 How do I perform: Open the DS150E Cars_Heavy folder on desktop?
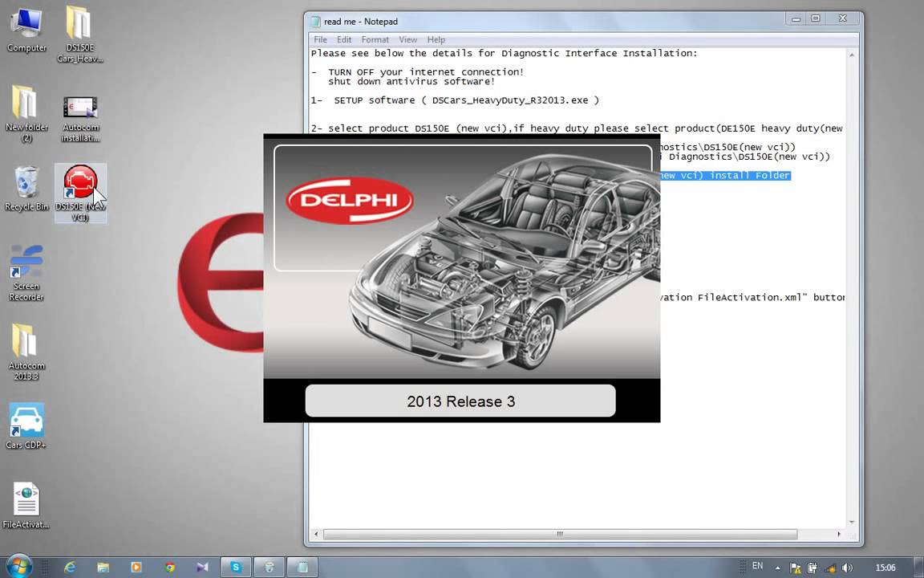[79, 35]
